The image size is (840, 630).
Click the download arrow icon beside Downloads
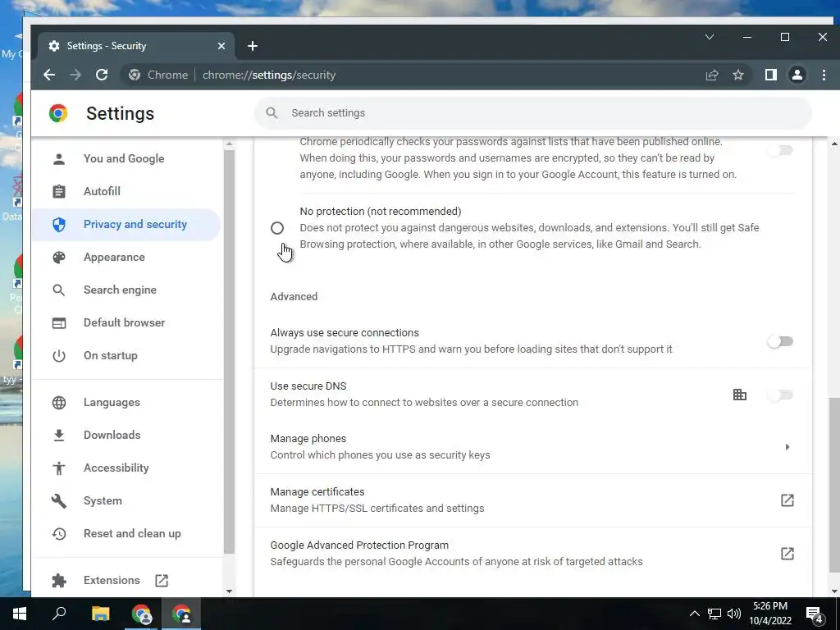click(x=59, y=435)
